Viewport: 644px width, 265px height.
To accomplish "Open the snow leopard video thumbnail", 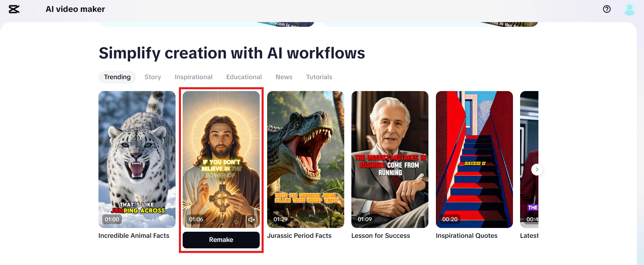I will coord(137,159).
